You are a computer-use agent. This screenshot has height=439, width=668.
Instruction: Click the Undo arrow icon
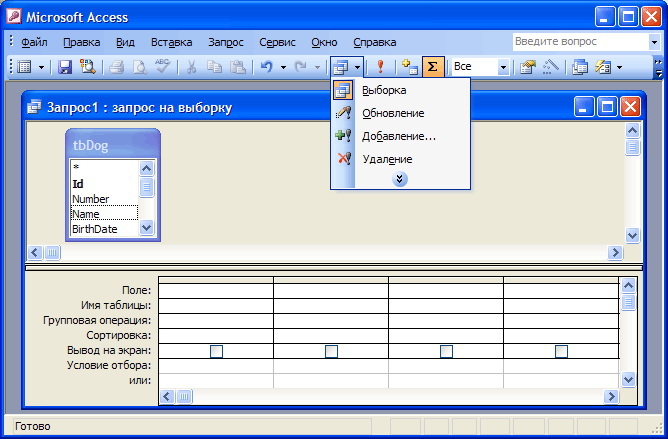click(267, 67)
